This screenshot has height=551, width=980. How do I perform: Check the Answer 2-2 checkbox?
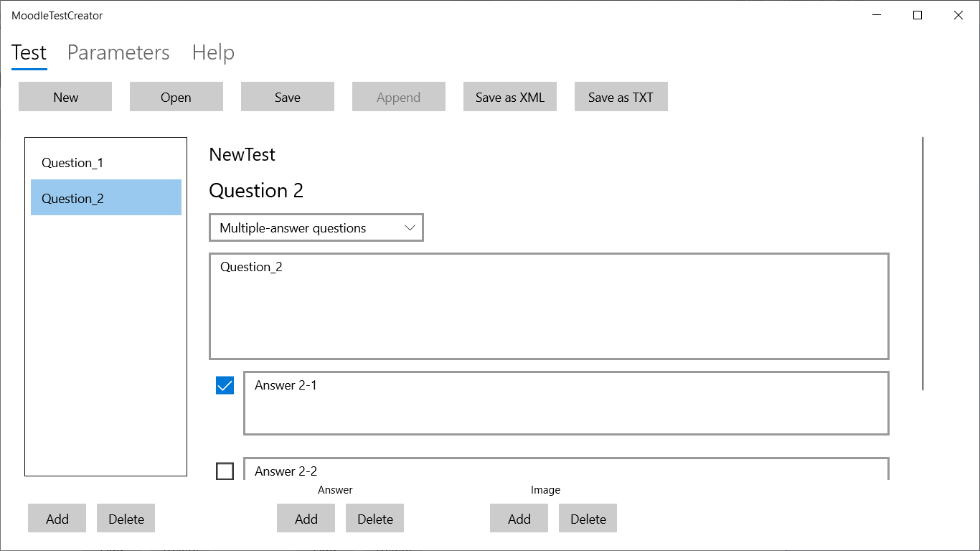[225, 471]
